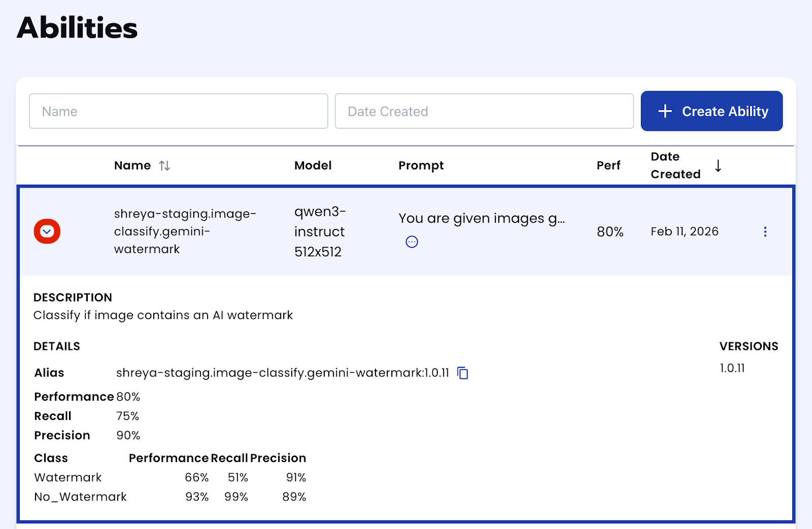The width and height of the screenshot is (812, 529).
Task: Collapse the expanded gemini-watermark ability row
Action: point(47,232)
